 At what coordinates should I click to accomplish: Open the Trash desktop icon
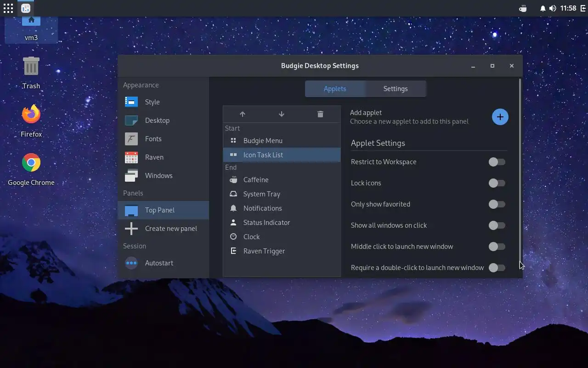[31, 67]
